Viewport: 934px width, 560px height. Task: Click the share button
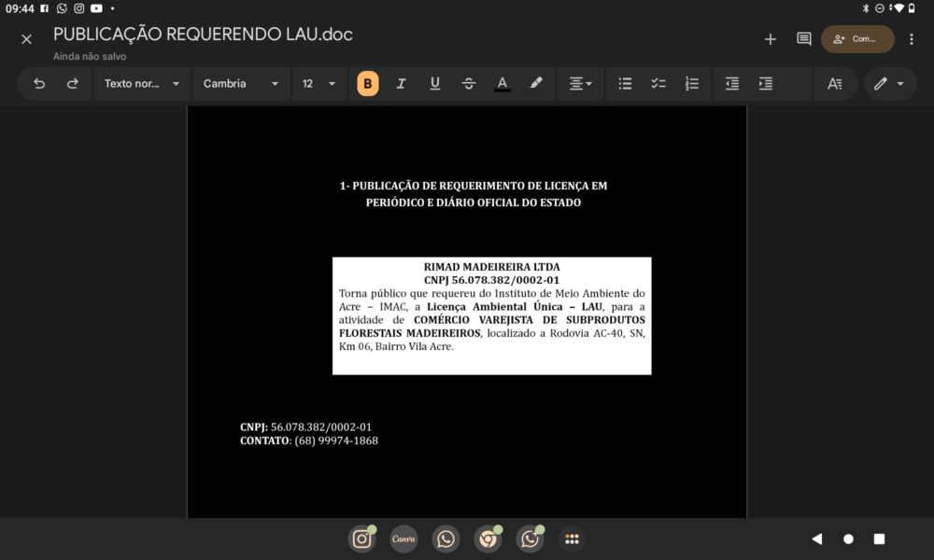click(x=856, y=39)
